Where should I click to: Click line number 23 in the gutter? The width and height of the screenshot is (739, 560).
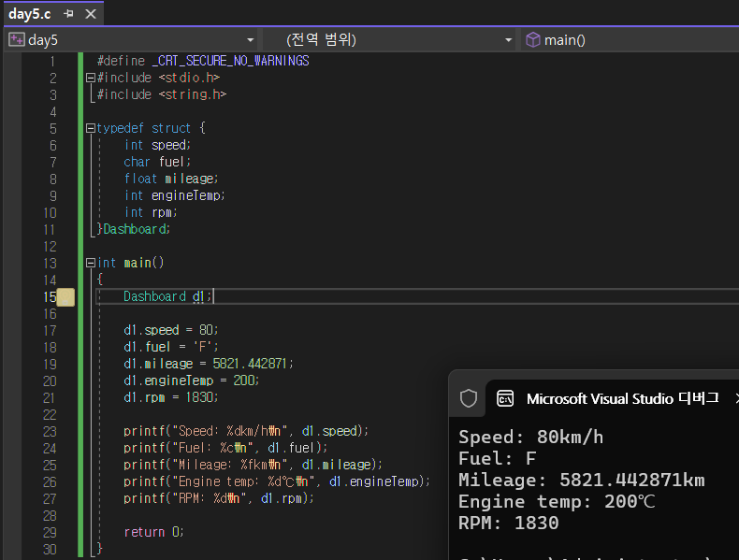click(x=50, y=431)
